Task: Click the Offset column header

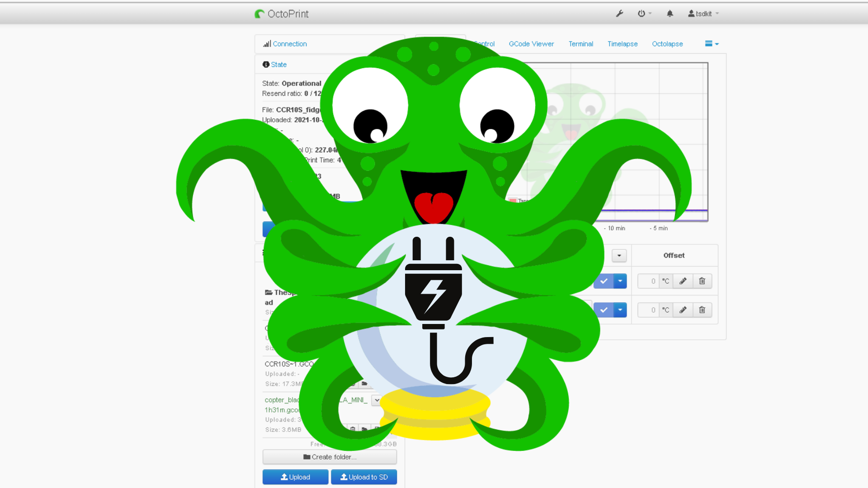Action: [x=674, y=255]
